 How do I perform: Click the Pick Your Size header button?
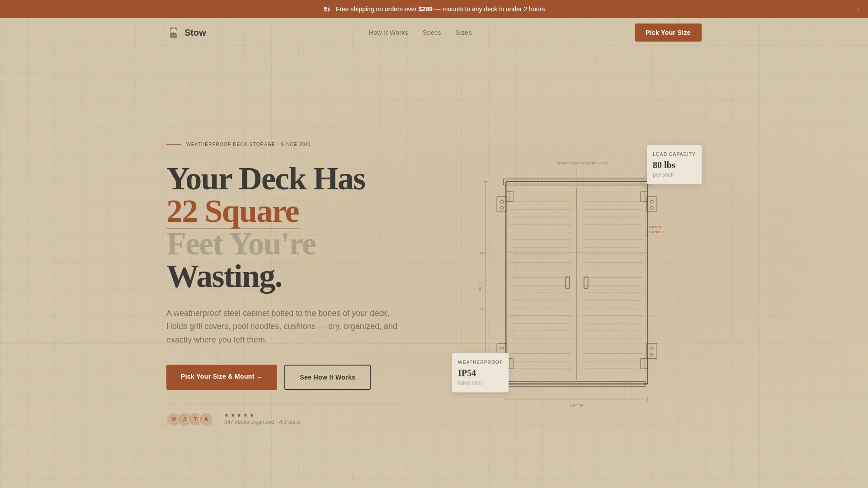coord(668,33)
